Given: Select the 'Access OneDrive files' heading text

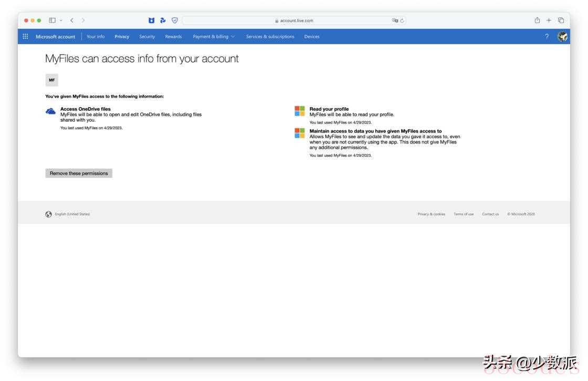Looking at the screenshot, I should [x=86, y=109].
